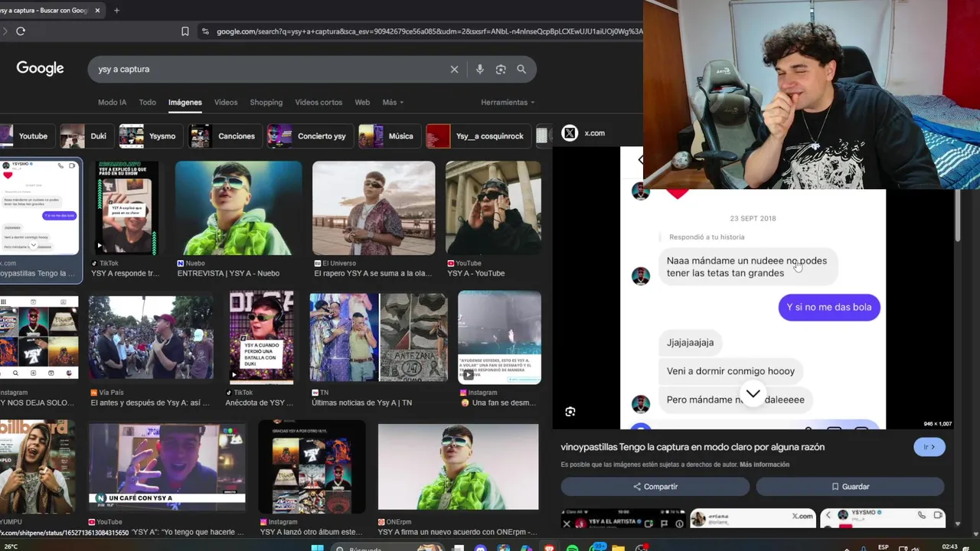Filter by Youtube chip

tap(26, 136)
